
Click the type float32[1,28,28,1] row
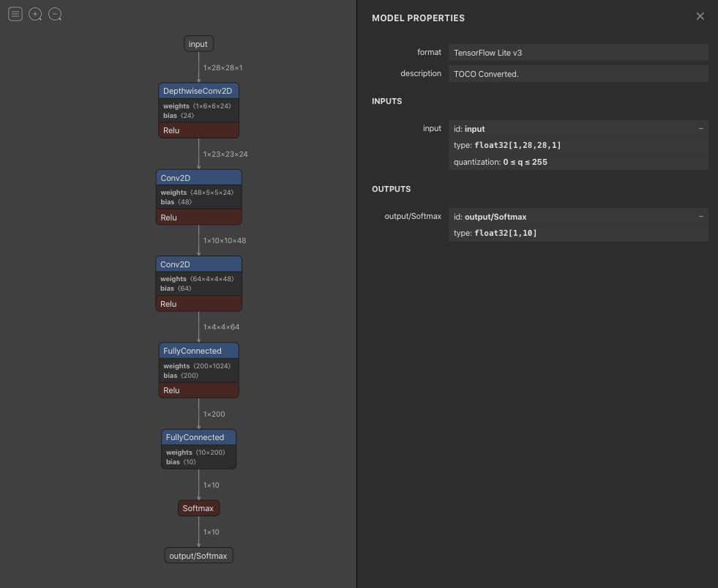[x=578, y=145]
